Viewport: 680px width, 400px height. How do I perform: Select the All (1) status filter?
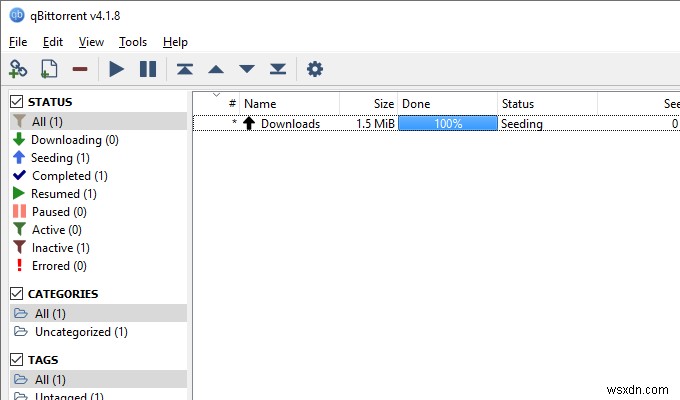(x=98, y=121)
